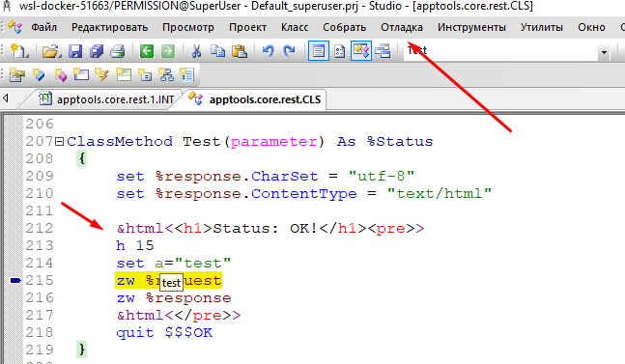This screenshot has width=625, height=364.
Task: Click 'quit $$$OK' on line 218
Action: [x=164, y=332]
